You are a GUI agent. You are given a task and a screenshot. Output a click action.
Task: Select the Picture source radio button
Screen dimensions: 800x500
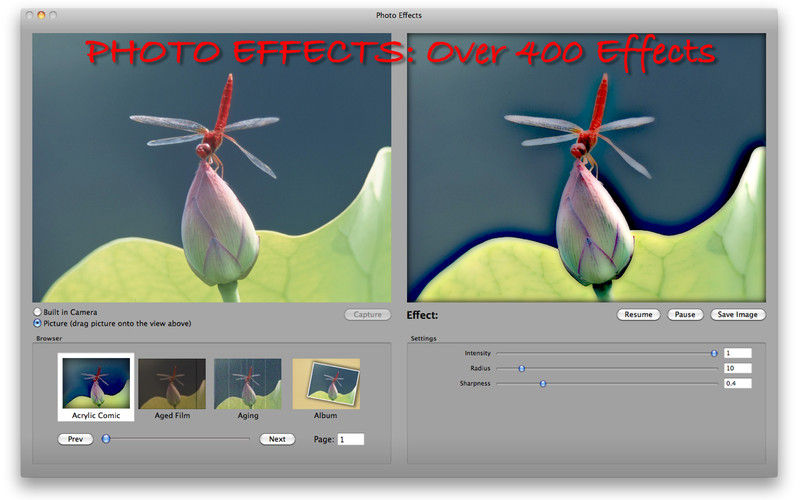coord(38,323)
